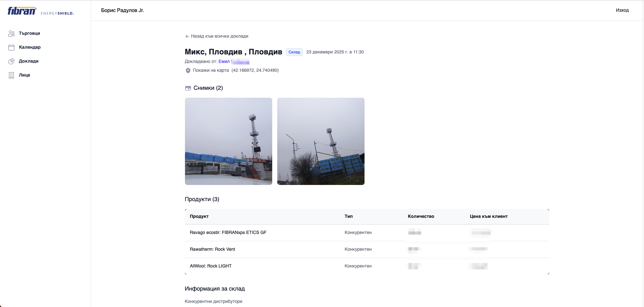
Task: Go to Доклади section
Action: click(x=28, y=61)
